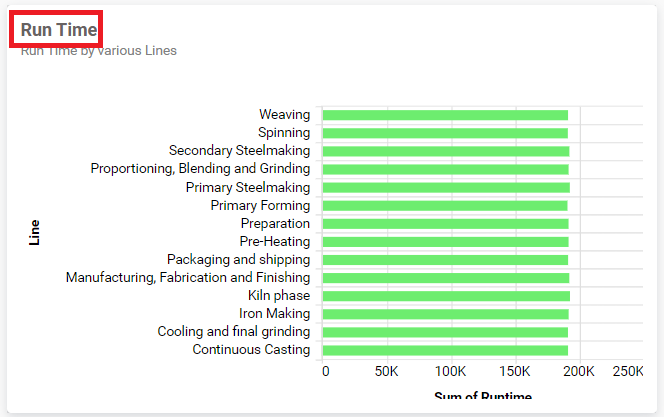Select the Weaving bar
This screenshot has width=664, height=417.
(445, 115)
